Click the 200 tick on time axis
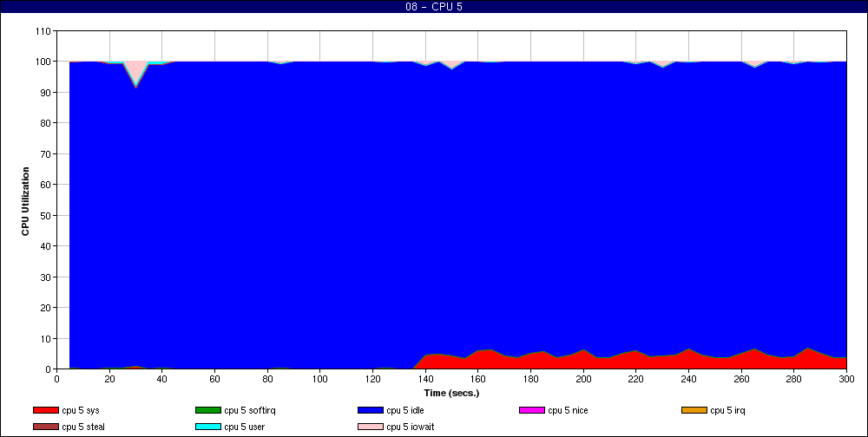This screenshot has width=868, height=437. click(583, 379)
